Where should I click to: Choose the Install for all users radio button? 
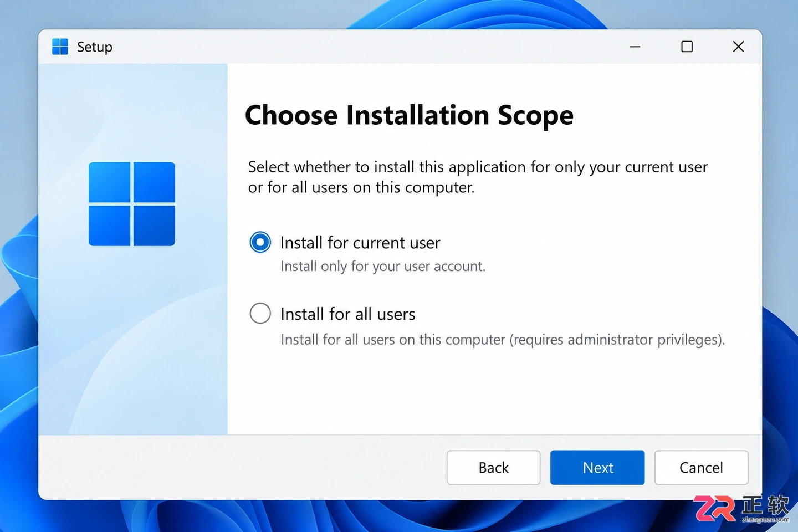tap(260, 313)
